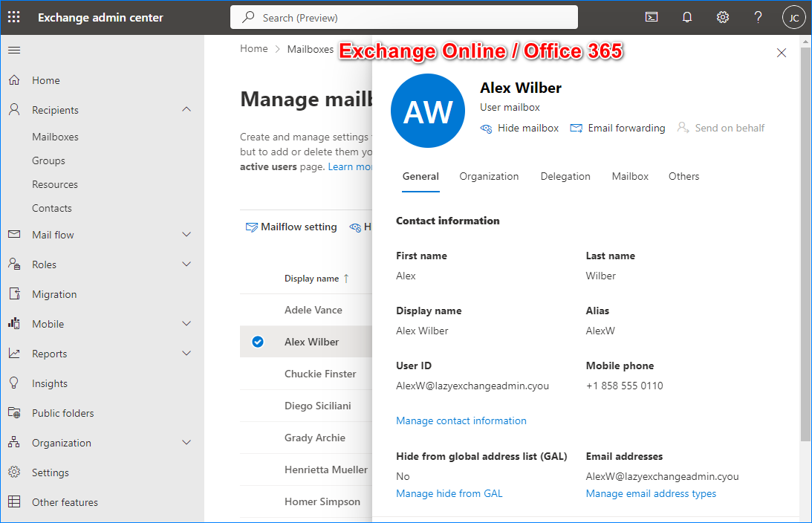Image resolution: width=812 pixels, height=523 pixels.
Task: Select Homer Simpson in mailbox list
Action: (322, 501)
